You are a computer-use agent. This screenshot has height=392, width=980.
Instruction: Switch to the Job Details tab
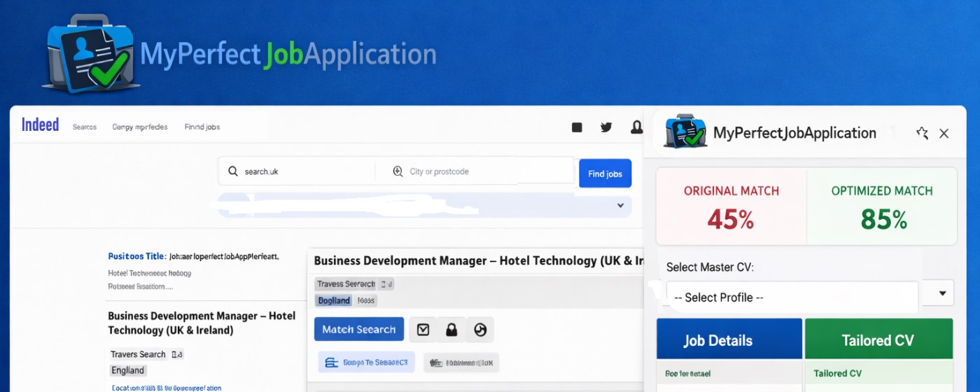pyautogui.click(x=729, y=340)
